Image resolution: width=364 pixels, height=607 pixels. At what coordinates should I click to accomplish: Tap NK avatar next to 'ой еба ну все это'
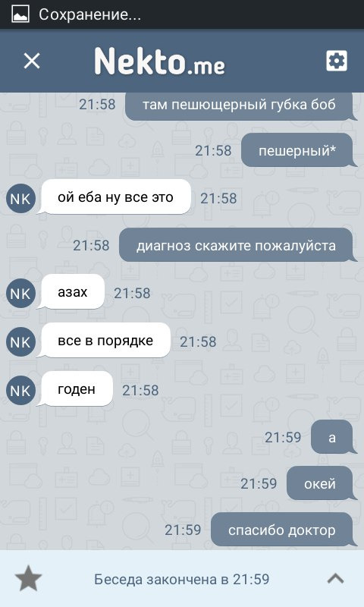[20, 199]
